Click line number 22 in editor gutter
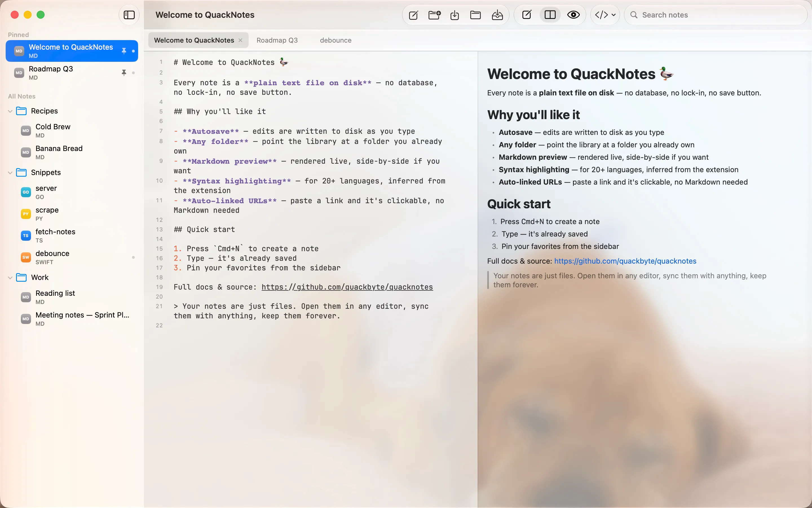 point(159,326)
